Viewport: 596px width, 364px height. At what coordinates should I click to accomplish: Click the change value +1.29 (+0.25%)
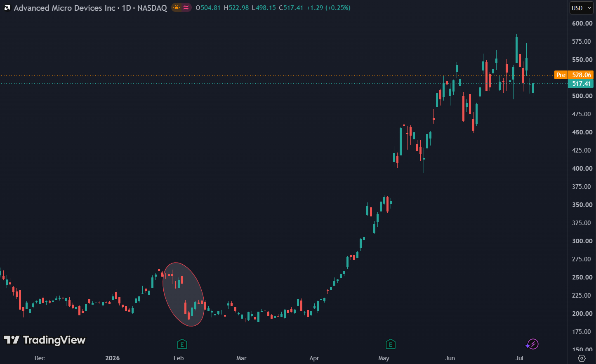(x=328, y=8)
